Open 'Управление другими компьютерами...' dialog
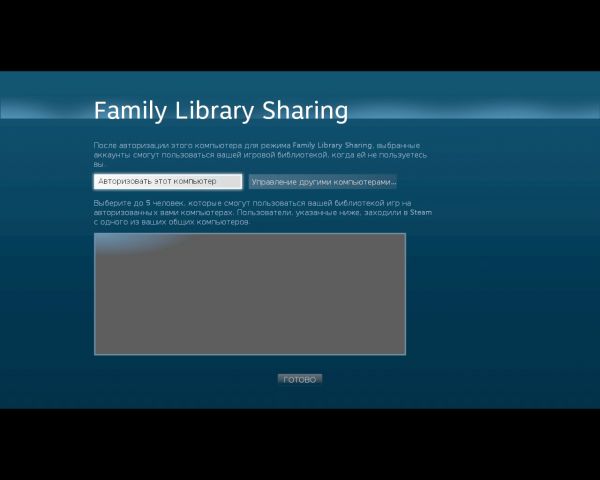Image resolution: width=600 pixels, height=480 pixels. 323,182
